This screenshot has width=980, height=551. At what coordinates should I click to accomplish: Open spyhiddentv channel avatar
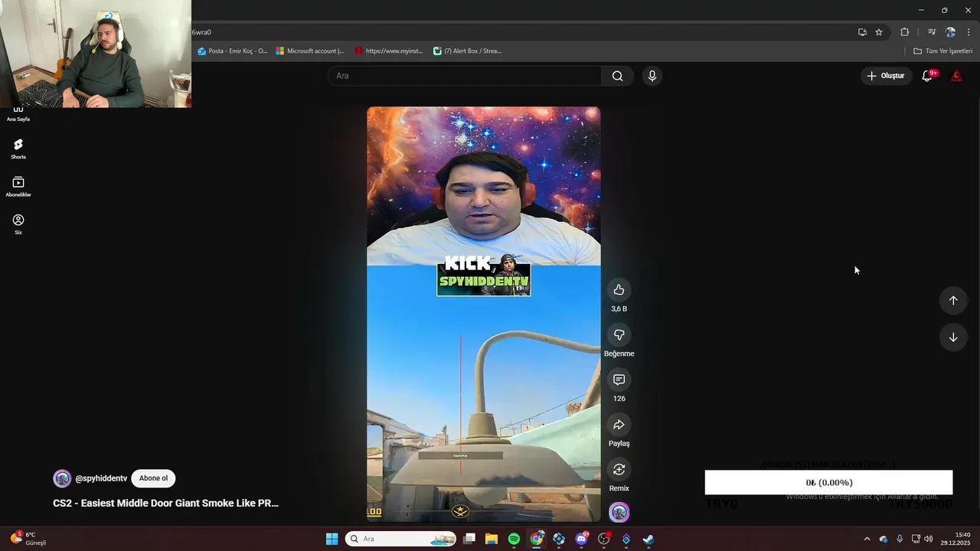coord(62,478)
